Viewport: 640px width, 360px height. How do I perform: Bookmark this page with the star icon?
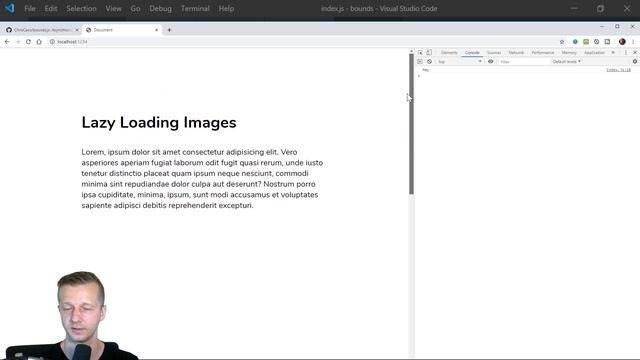(x=562, y=42)
